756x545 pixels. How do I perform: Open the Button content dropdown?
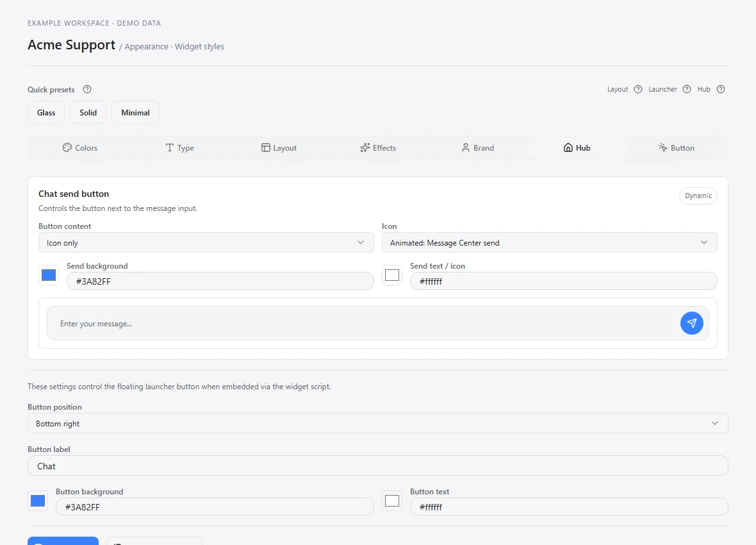[206, 242]
